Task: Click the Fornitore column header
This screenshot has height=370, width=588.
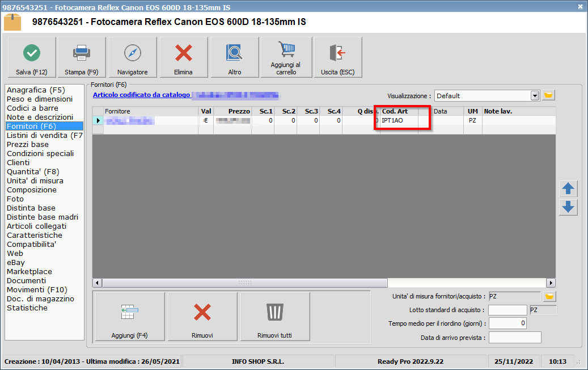Action: [151, 111]
